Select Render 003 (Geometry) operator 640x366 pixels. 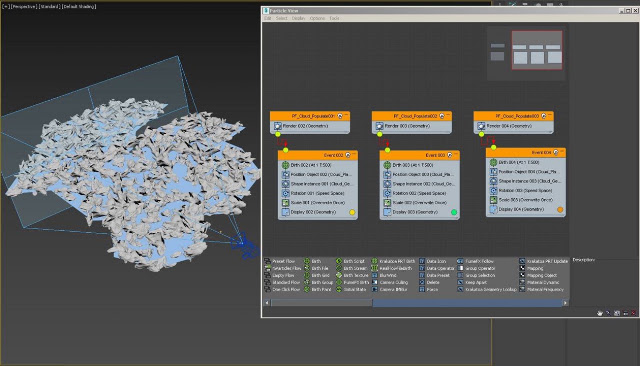411,126
